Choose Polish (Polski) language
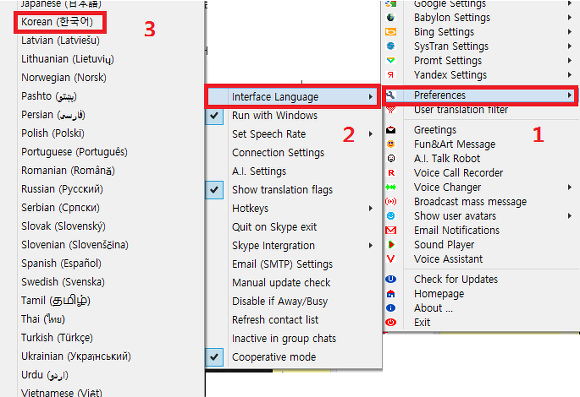 (x=53, y=133)
